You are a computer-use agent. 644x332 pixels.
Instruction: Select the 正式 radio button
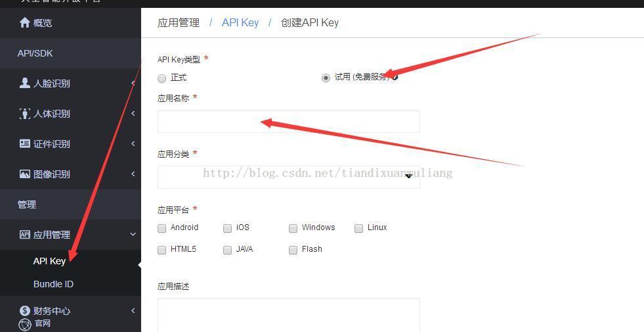coord(162,78)
